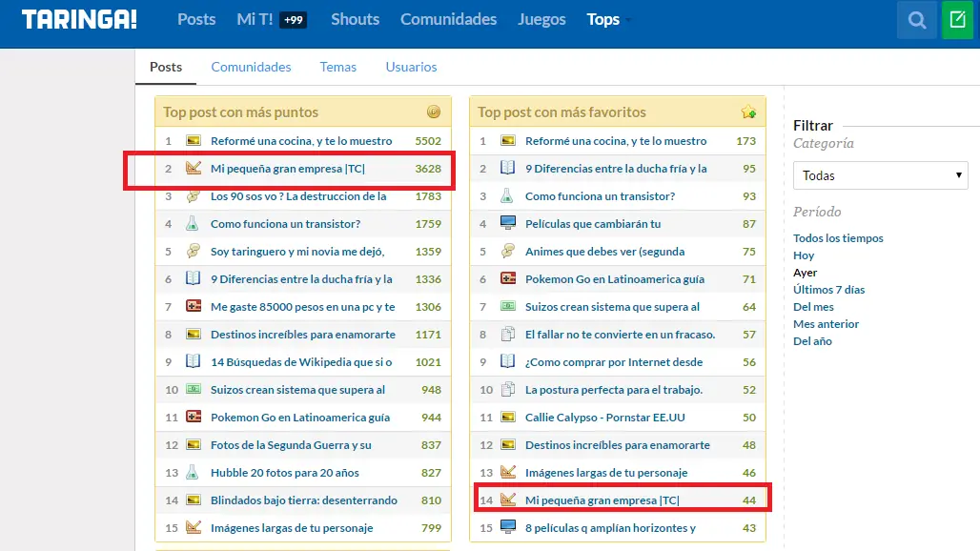Open Mi T! in the navigation bar

(x=255, y=19)
